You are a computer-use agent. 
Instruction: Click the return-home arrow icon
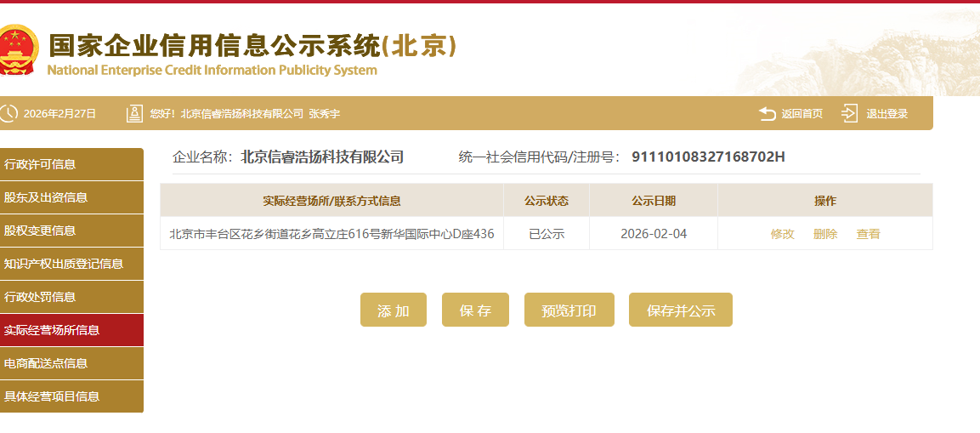[767, 113]
